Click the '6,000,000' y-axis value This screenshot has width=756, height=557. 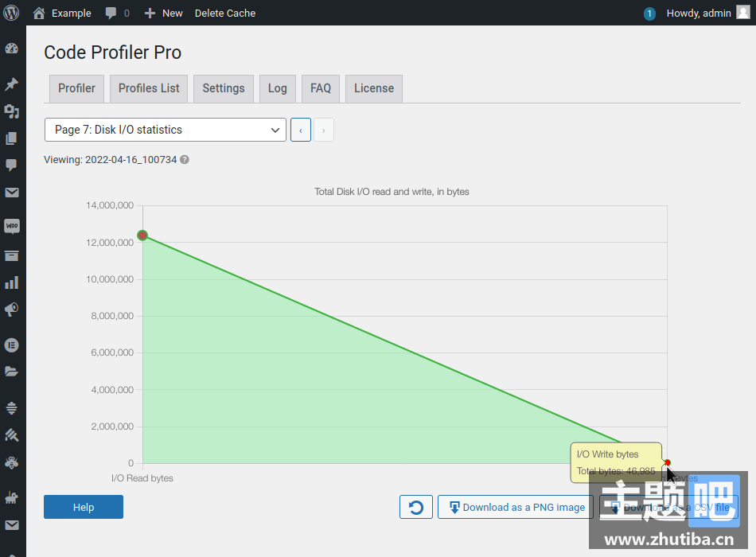(x=112, y=353)
